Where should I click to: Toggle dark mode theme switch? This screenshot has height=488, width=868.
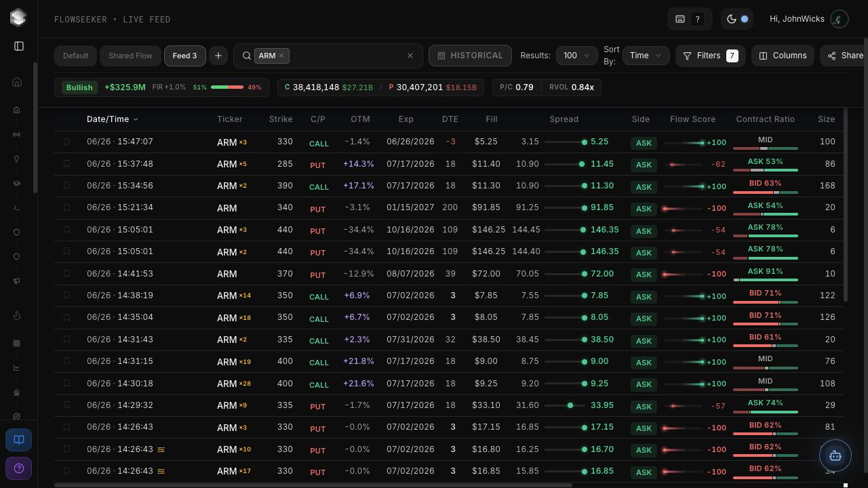(x=738, y=19)
